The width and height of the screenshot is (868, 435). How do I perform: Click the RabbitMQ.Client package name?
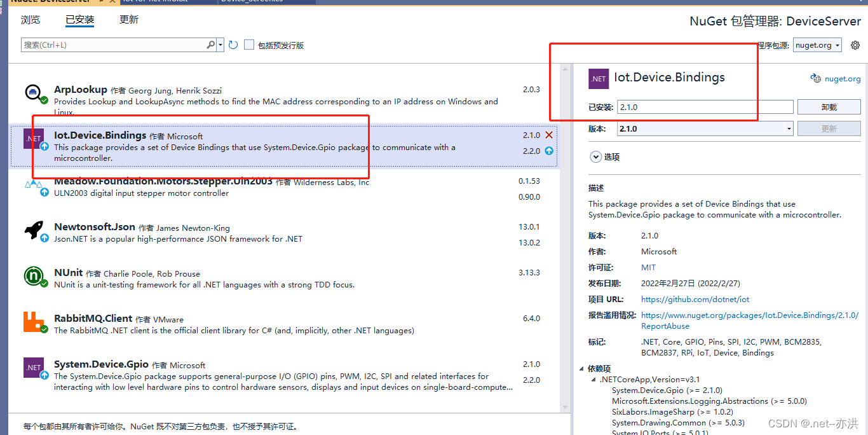[93, 319]
